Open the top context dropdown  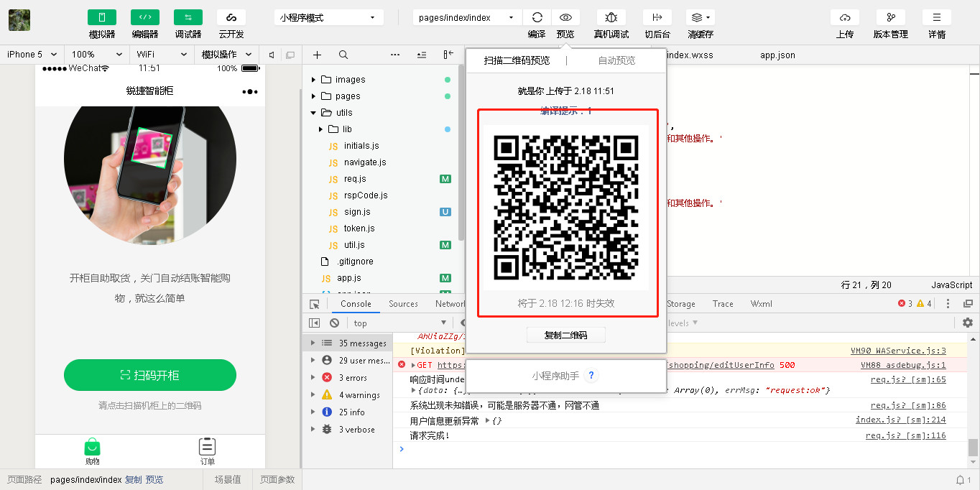[x=400, y=323]
